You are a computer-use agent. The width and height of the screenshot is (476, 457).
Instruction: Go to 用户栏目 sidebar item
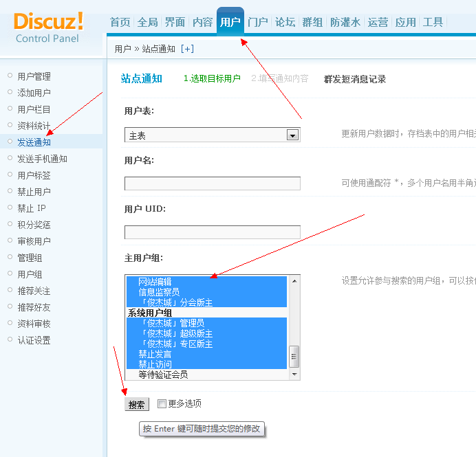tap(34, 109)
